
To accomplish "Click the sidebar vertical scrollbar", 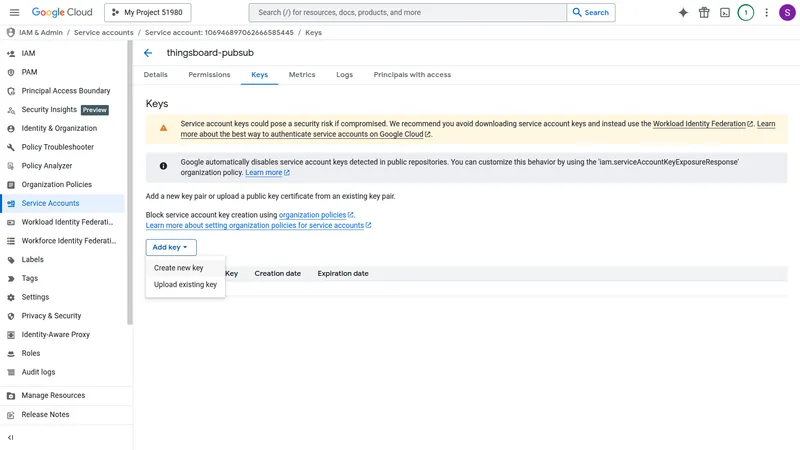I will click(x=130, y=183).
